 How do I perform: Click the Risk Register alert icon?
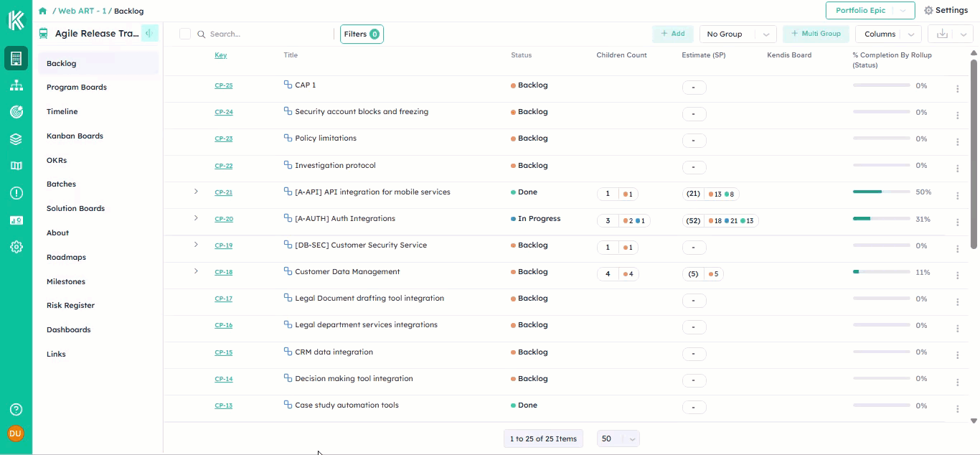[16, 192]
